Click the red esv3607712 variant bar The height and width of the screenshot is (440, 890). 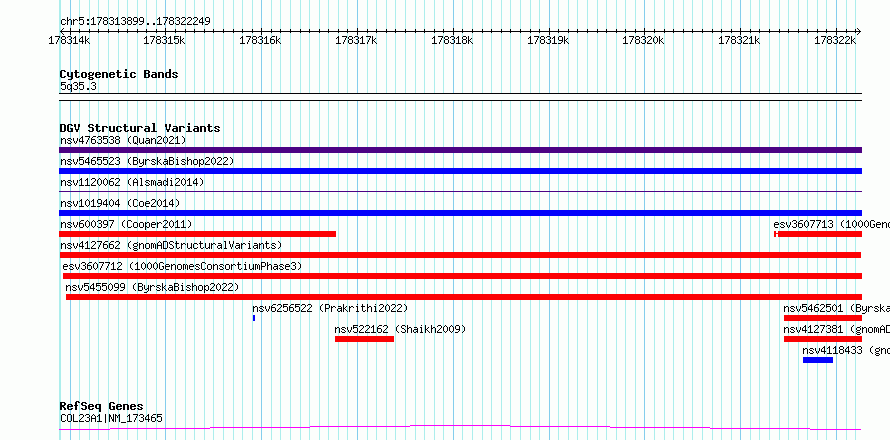462,276
